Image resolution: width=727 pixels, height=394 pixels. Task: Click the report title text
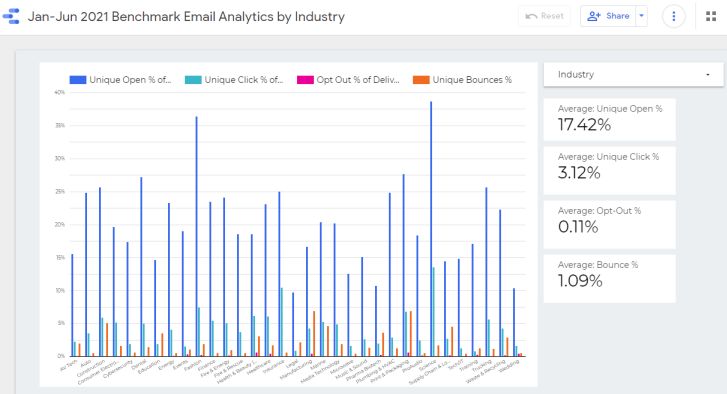click(x=186, y=16)
